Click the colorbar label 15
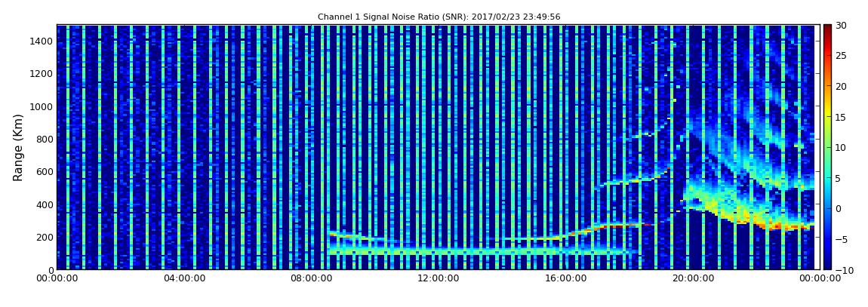Image resolution: width=868 pixels, height=307 pixels. [x=842, y=117]
